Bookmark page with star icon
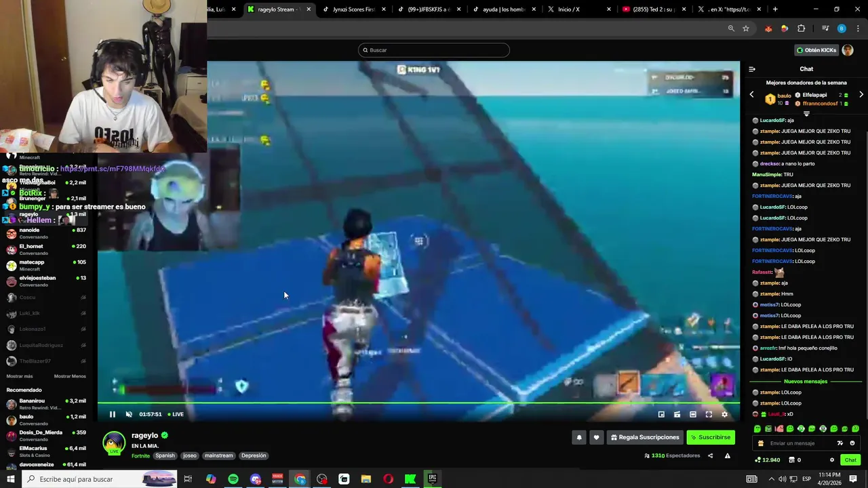The height and width of the screenshot is (488, 868). (746, 28)
